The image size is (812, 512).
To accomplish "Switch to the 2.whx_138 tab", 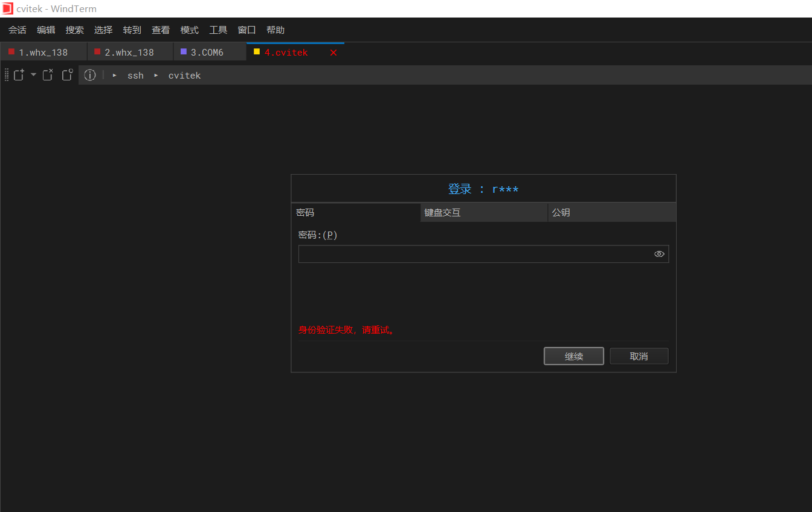I will pos(130,51).
